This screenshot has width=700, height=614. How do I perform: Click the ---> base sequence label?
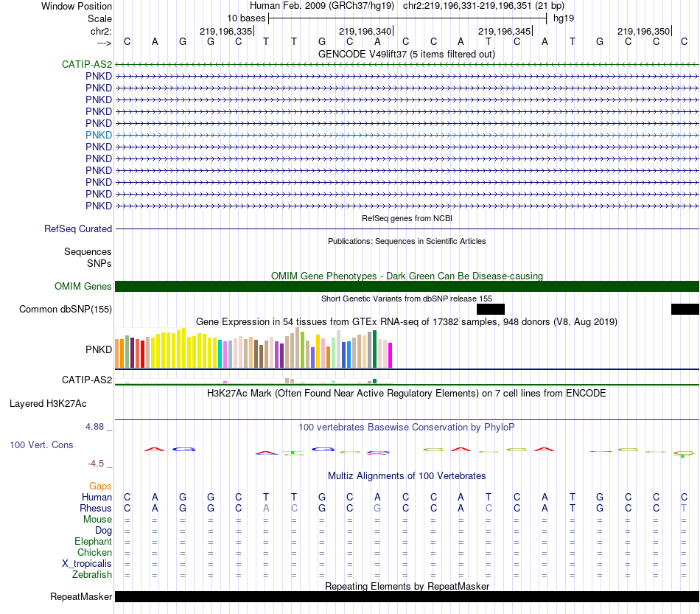coord(104,43)
